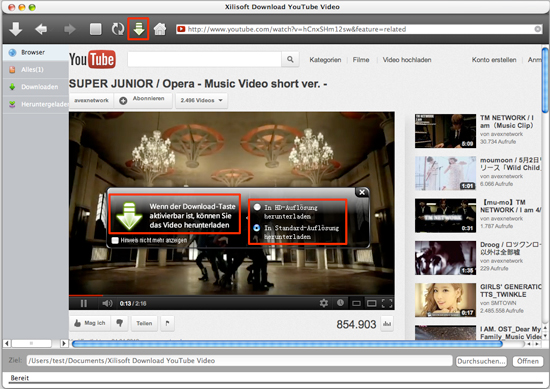
Task: Flag the video with the flag icon
Action: pos(167,323)
